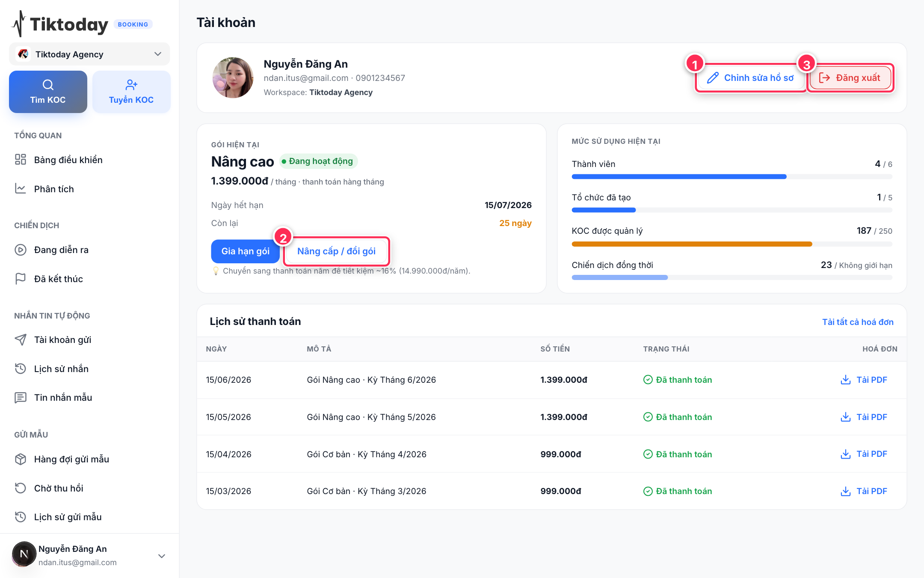Viewport: 924px width, 578px height.
Task: Expand the Nguyễn Đăng An user menu chevron
Action: coord(162,556)
